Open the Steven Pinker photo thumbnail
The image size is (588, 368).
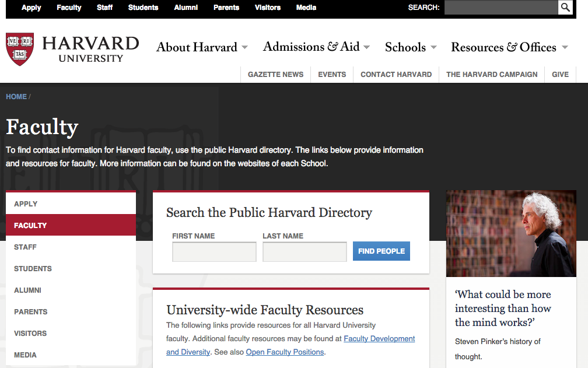[511, 233]
